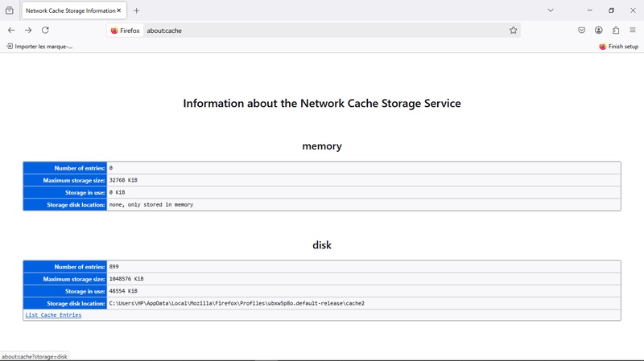Open Importer les marque-... bookmark import

click(39, 47)
